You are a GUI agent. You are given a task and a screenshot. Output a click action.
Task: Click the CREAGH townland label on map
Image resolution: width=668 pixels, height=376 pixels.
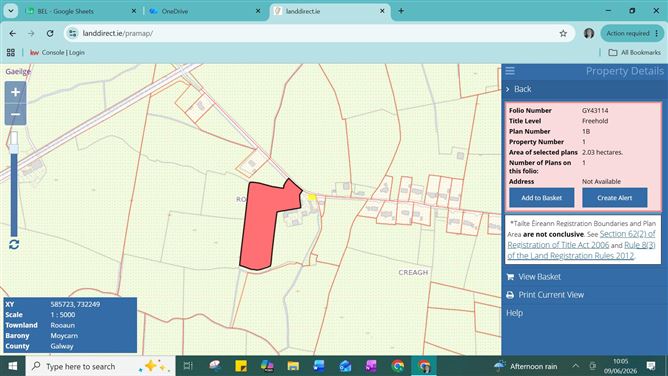coord(413,273)
